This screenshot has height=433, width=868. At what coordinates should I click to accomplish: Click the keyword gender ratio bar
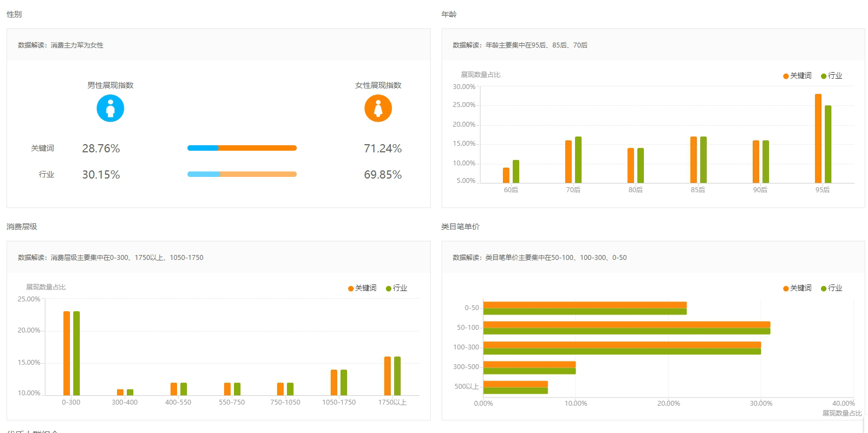[x=242, y=148]
